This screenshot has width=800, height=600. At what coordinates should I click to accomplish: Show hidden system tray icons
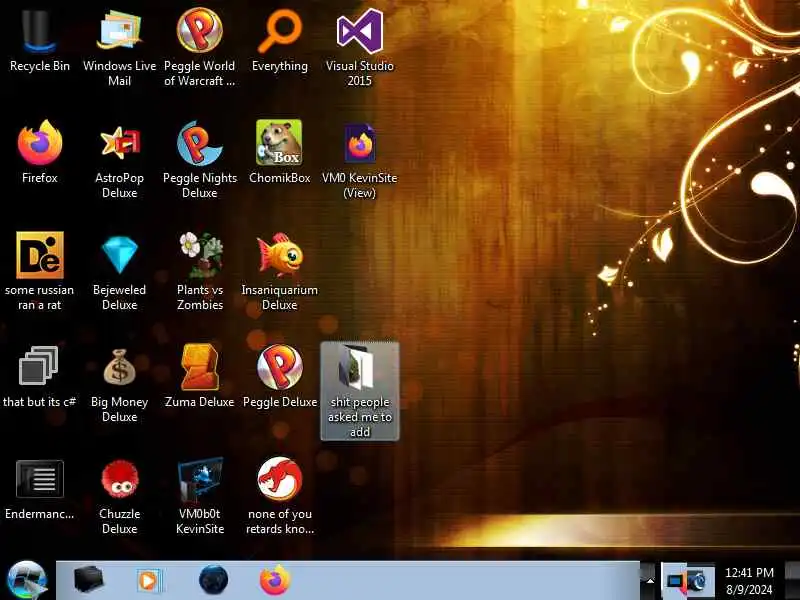pos(650,581)
